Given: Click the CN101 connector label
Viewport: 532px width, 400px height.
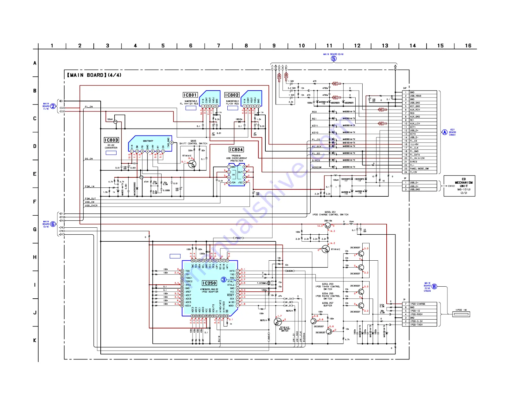Looking at the screenshot, I should [452, 186].
